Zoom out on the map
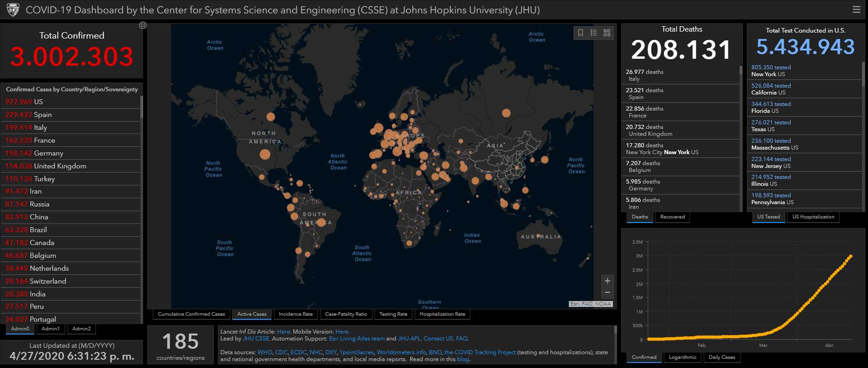This screenshot has width=868, height=368. click(x=607, y=292)
